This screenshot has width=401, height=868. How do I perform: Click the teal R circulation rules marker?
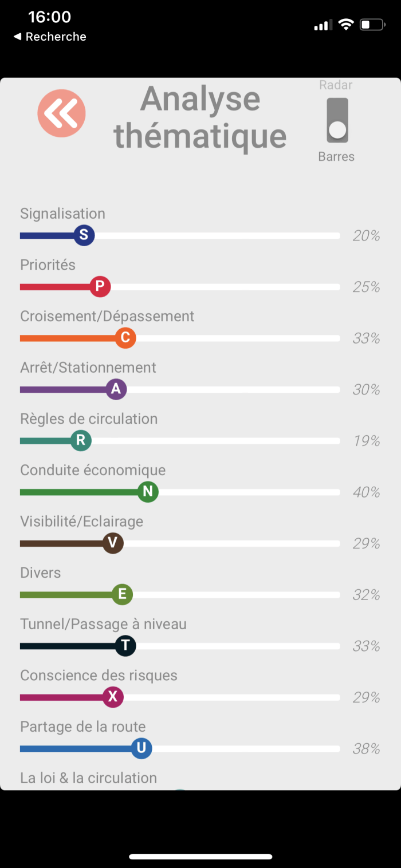point(81,440)
